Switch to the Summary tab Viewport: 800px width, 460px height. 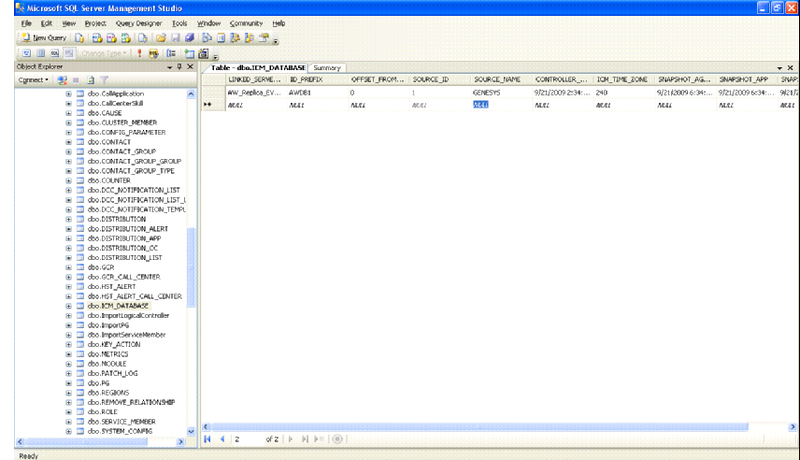(326, 67)
